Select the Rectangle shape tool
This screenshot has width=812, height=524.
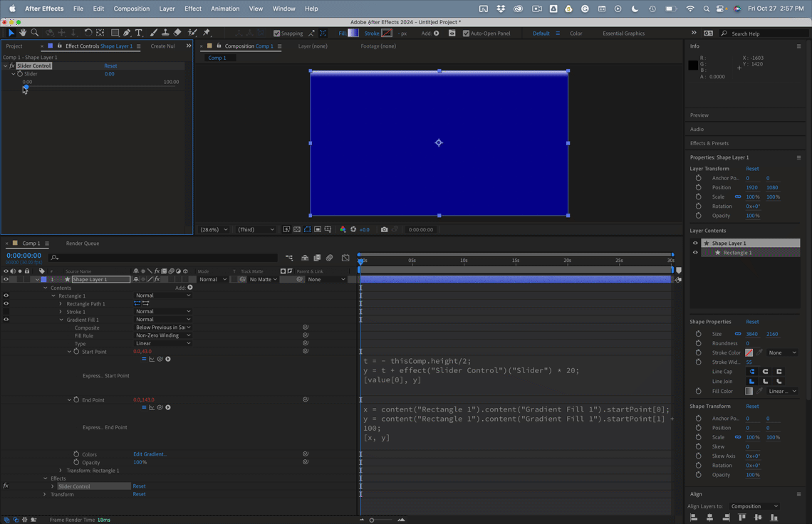(115, 33)
